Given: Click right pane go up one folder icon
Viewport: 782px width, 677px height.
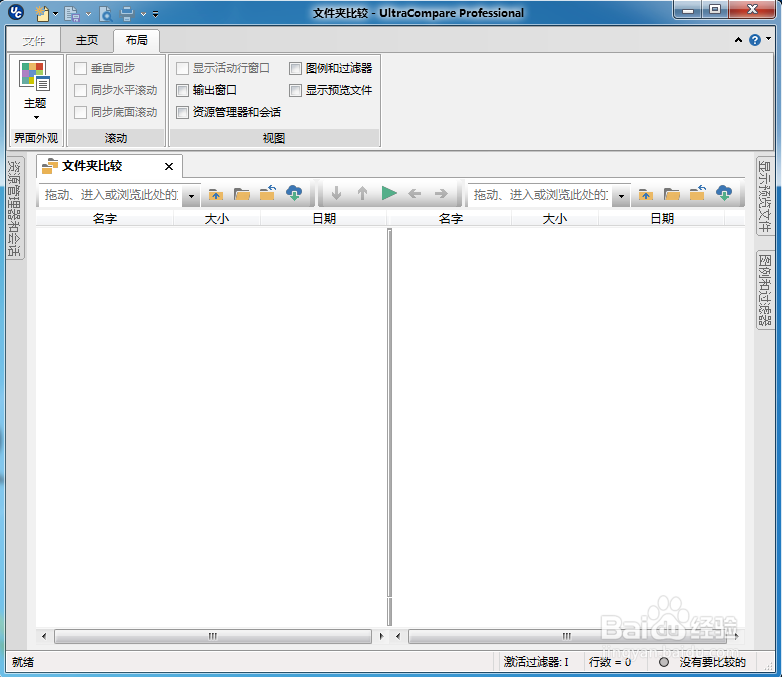Looking at the screenshot, I should tap(645, 194).
